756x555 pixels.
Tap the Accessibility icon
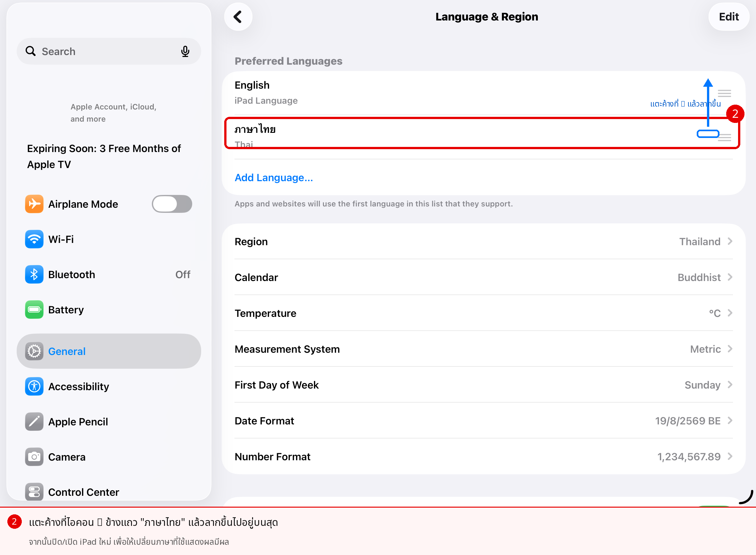click(34, 386)
